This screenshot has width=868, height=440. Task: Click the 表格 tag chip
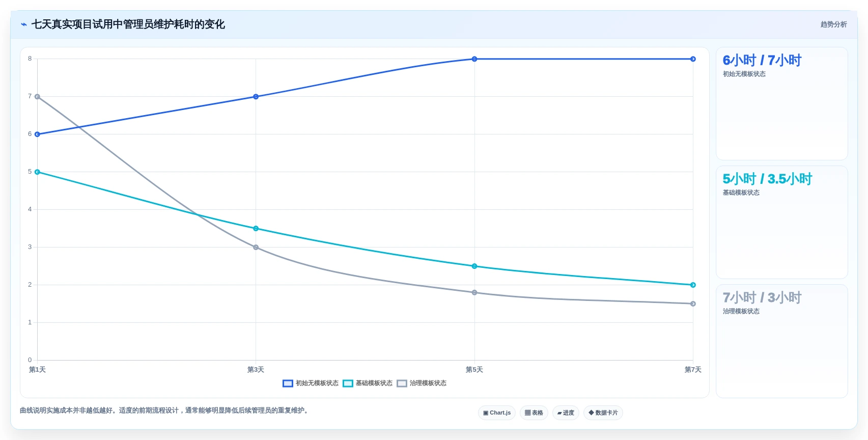pos(534,413)
